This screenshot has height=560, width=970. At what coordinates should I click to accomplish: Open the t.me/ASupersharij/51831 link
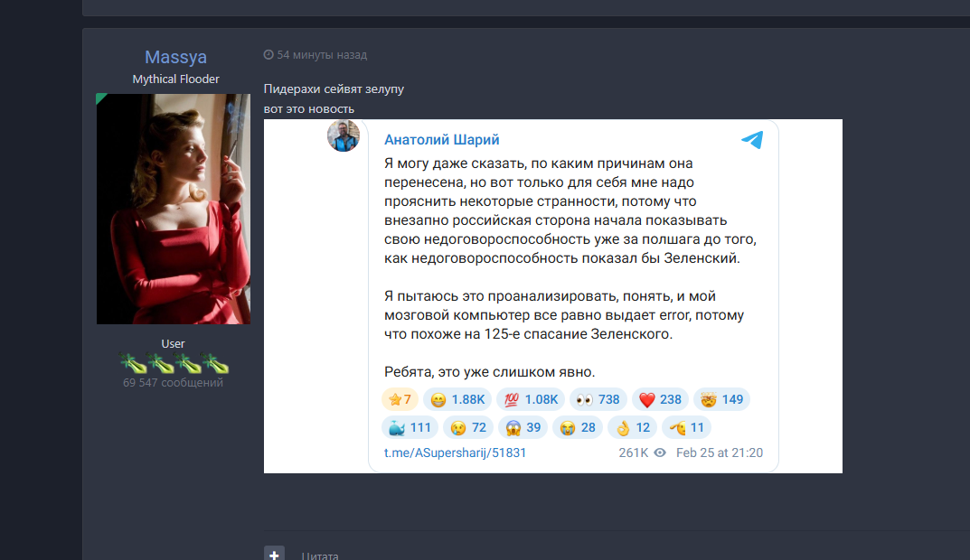[455, 453]
